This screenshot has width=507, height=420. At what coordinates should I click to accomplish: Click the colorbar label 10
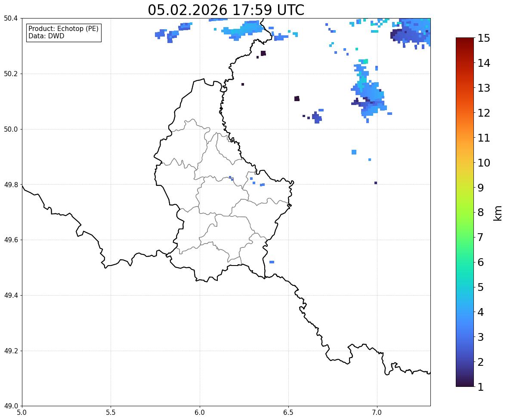(484, 162)
